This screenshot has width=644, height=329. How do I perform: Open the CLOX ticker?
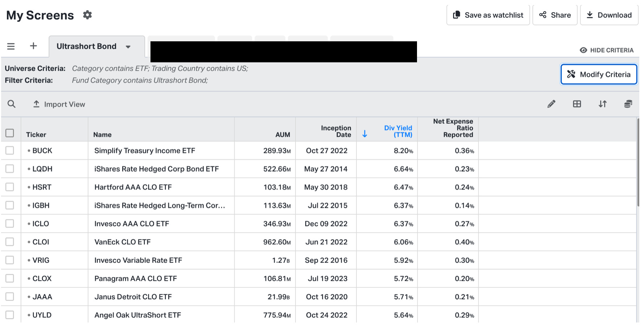click(42, 278)
